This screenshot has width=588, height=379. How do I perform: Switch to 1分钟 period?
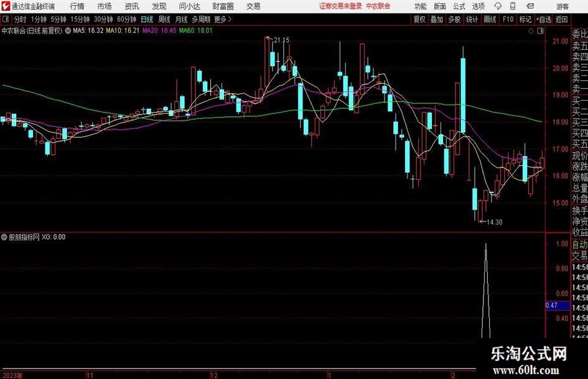[x=39, y=19]
